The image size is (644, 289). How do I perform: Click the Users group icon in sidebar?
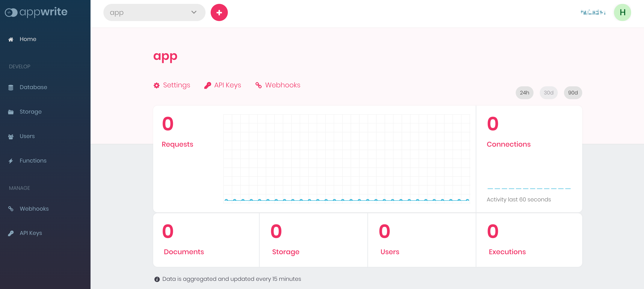tap(11, 136)
